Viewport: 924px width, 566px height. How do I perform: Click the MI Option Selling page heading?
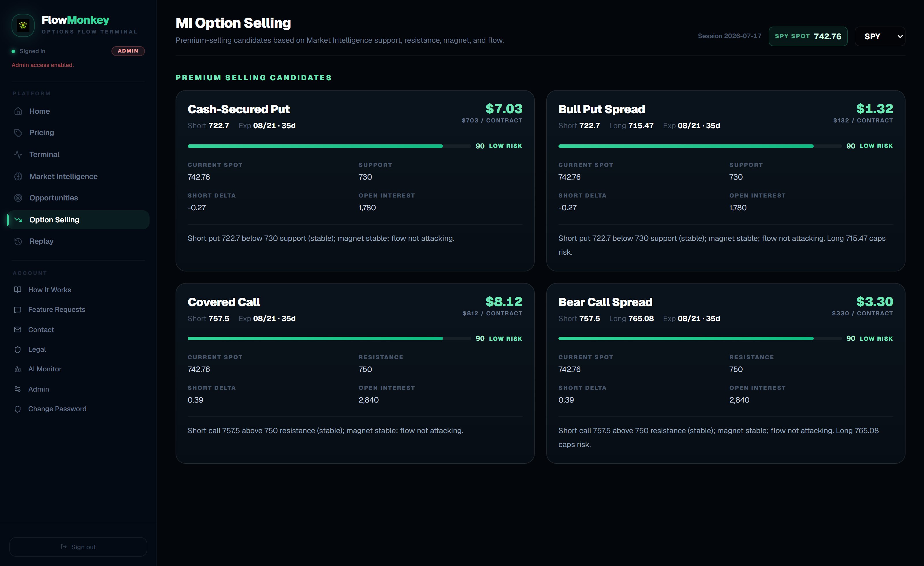(x=233, y=23)
